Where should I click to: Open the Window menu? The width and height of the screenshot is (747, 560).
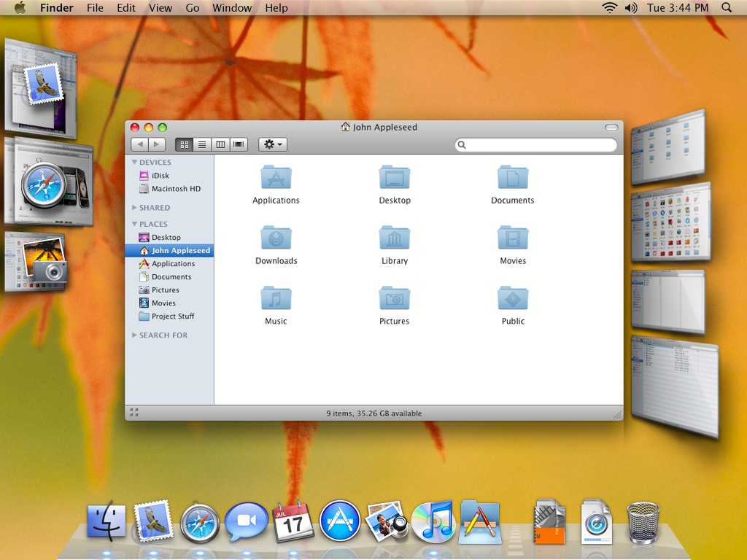pyautogui.click(x=232, y=8)
